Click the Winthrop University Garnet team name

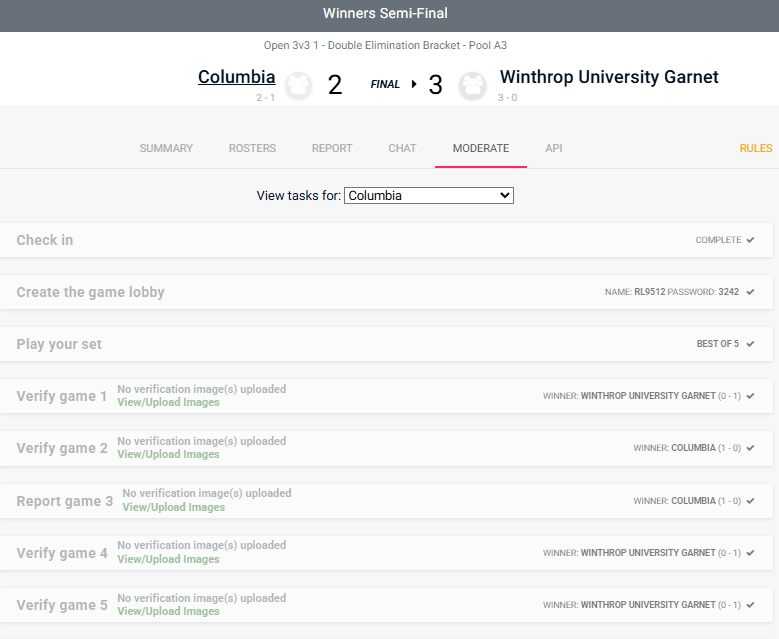coord(609,77)
